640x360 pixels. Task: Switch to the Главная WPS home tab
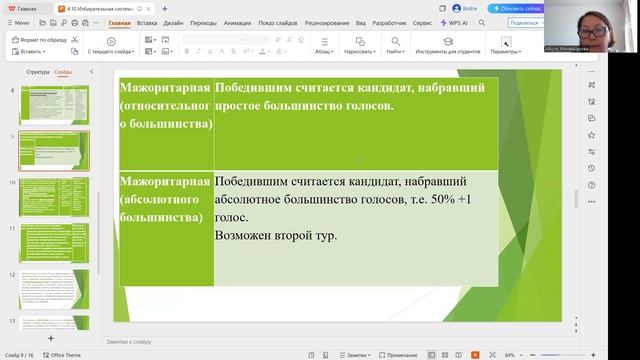tap(27, 9)
